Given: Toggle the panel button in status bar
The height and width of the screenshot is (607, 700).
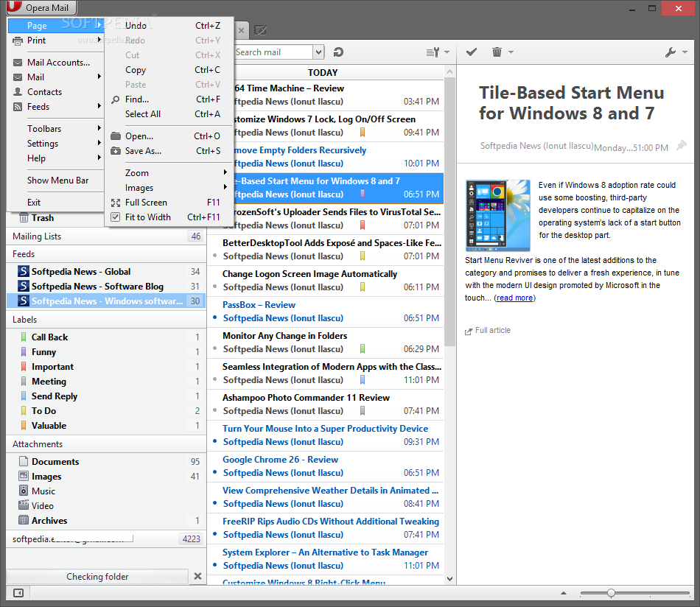Looking at the screenshot, I should click(x=18, y=593).
